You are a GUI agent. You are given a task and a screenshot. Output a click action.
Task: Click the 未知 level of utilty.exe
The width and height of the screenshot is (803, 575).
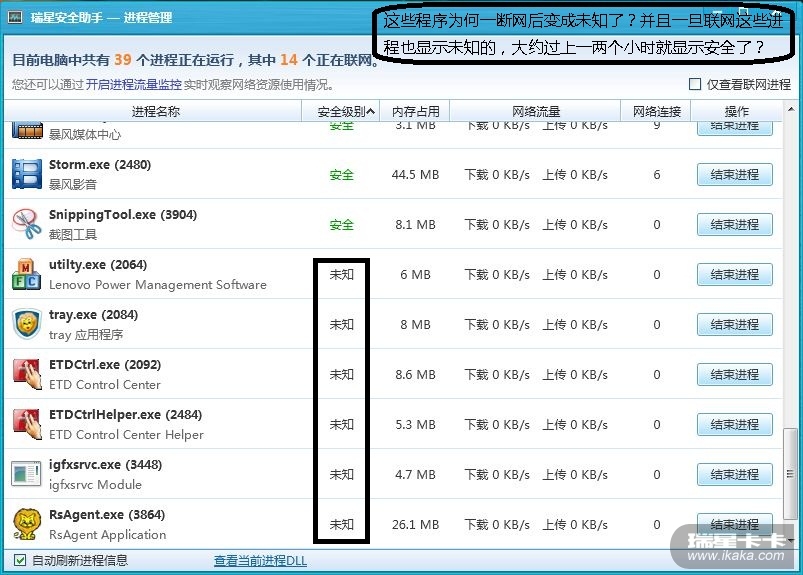point(342,274)
